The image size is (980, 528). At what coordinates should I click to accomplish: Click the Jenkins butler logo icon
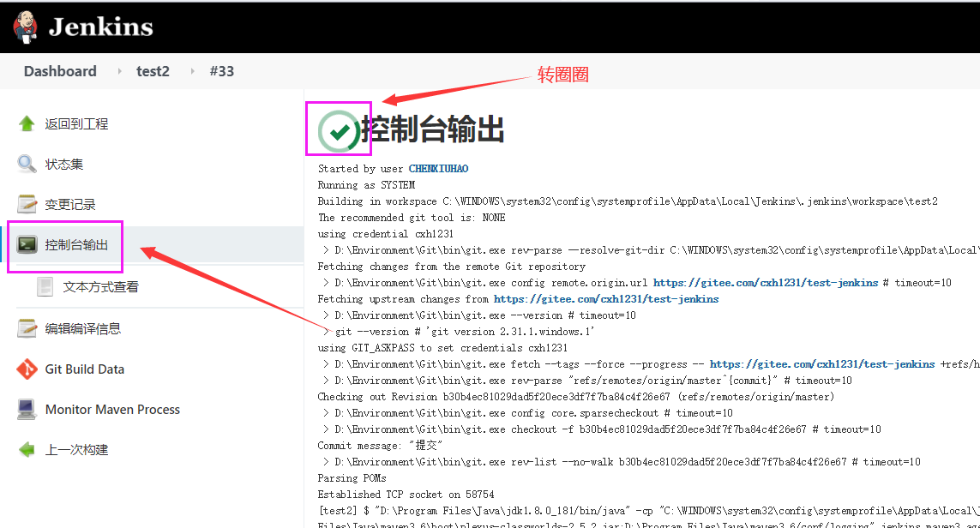[x=26, y=27]
